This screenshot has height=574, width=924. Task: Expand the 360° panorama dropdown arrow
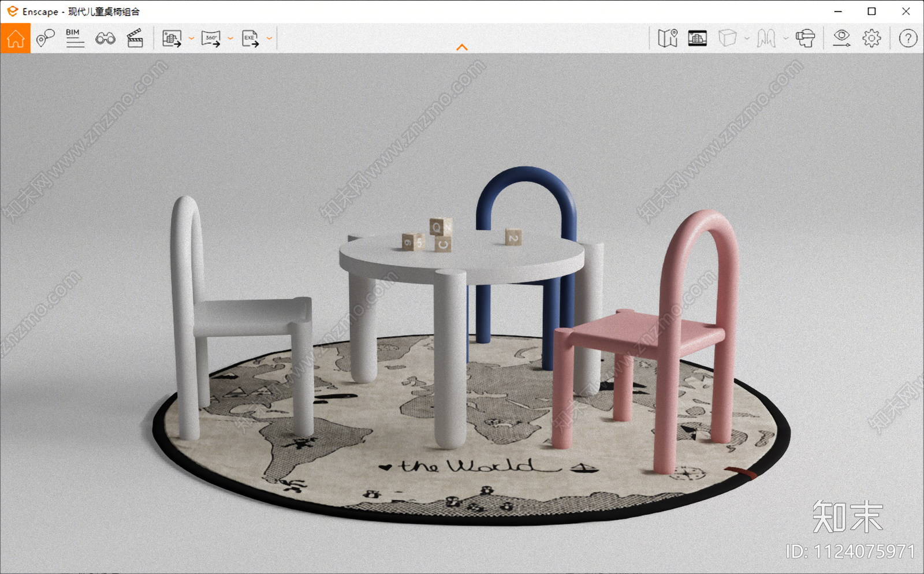230,39
